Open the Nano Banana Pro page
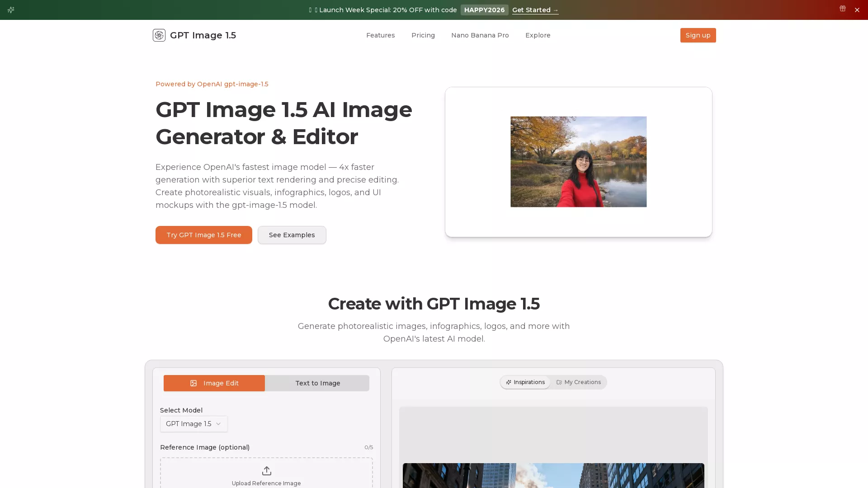 480,35
